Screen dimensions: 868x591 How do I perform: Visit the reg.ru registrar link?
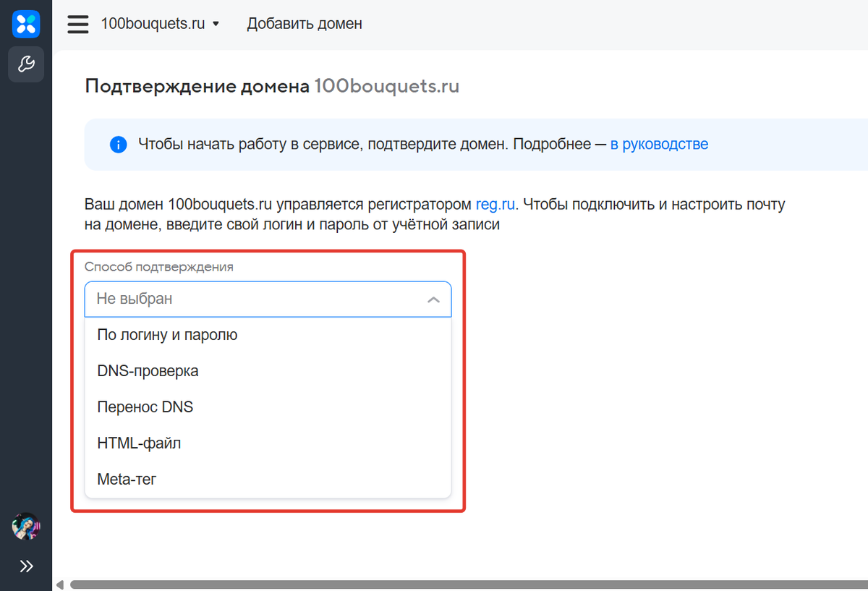point(495,204)
